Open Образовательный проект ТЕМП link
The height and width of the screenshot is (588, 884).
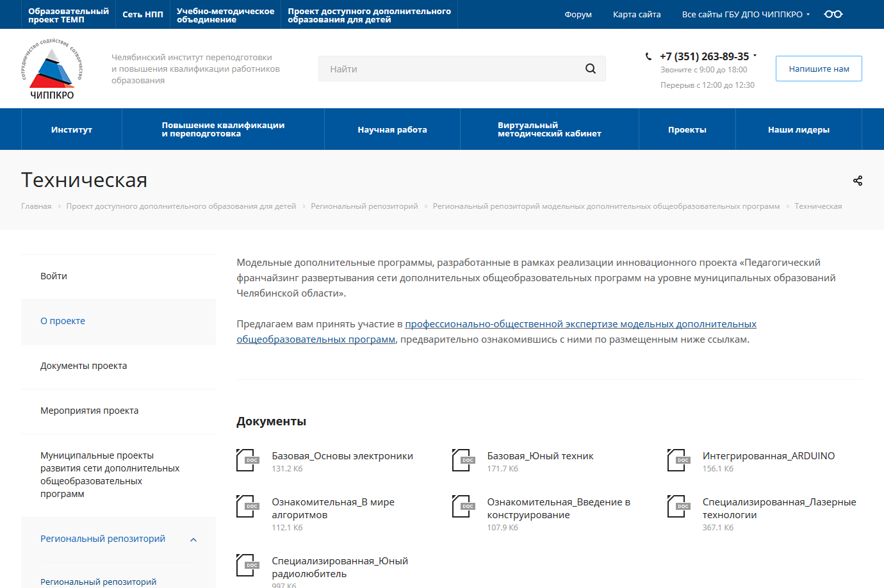[69, 15]
